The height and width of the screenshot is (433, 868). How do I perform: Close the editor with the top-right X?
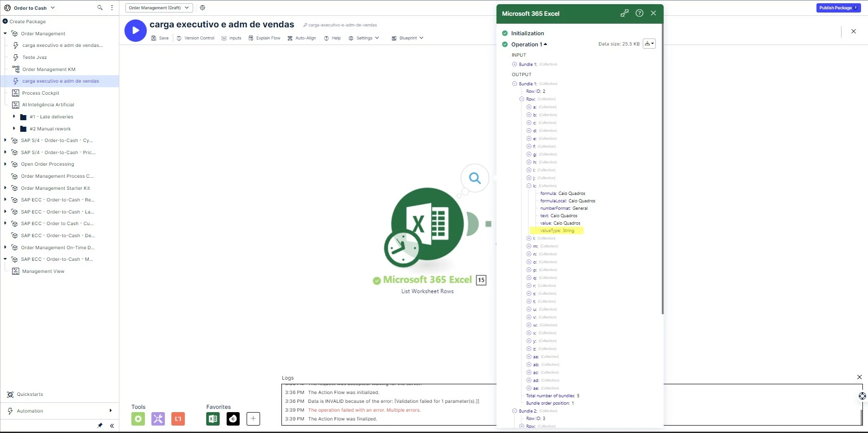(x=854, y=31)
